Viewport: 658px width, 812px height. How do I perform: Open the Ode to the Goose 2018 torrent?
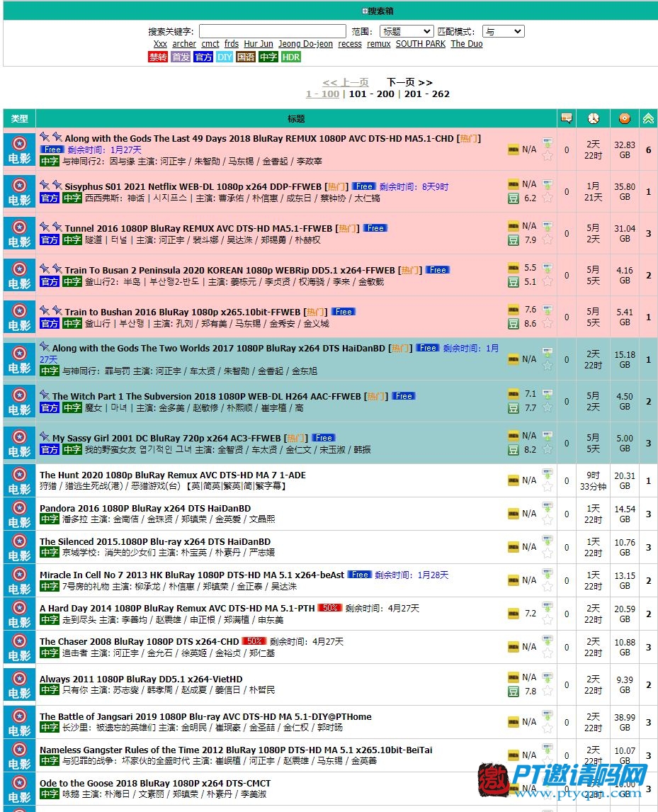point(155,783)
